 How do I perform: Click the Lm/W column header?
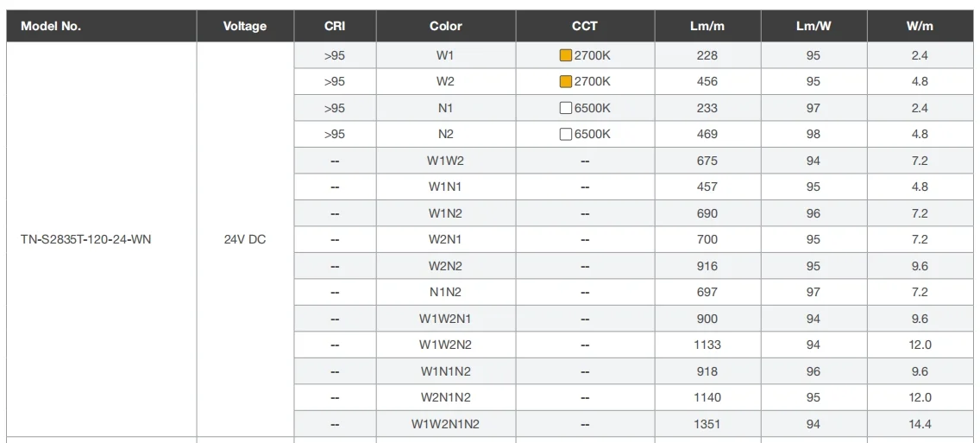814,26
